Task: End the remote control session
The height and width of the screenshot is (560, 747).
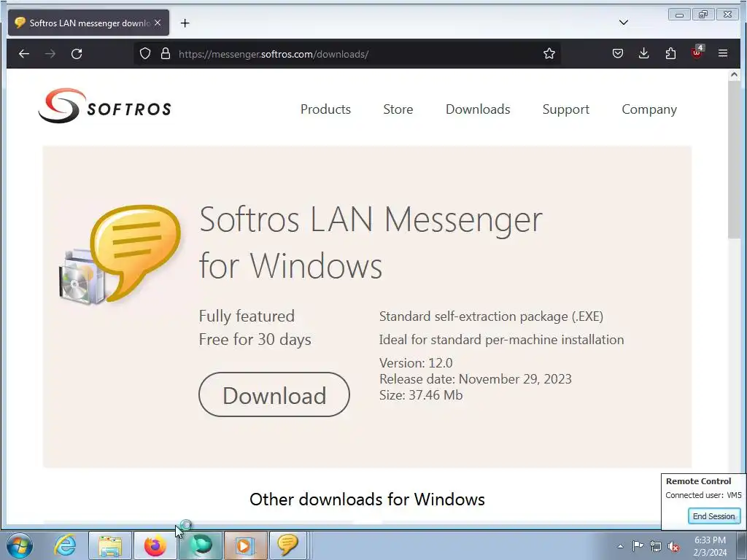Action: [x=713, y=516]
